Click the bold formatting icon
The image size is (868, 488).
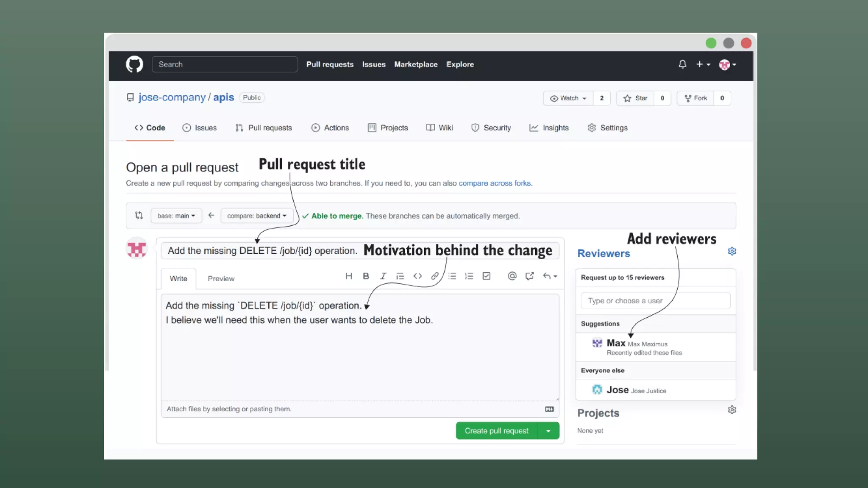coord(366,276)
